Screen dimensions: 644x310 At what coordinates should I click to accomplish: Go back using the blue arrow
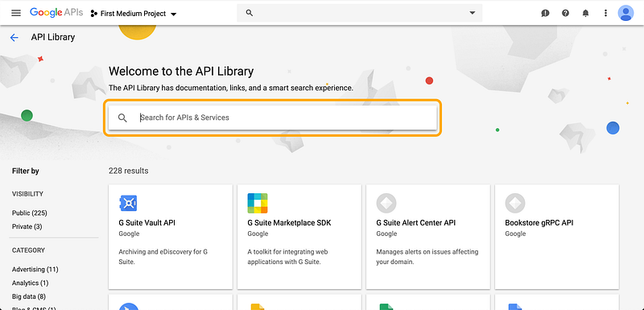tap(14, 38)
